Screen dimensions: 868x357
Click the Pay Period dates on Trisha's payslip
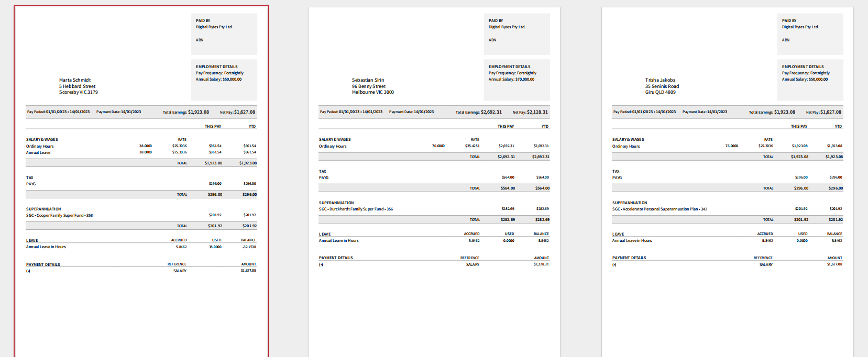pos(644,112)
